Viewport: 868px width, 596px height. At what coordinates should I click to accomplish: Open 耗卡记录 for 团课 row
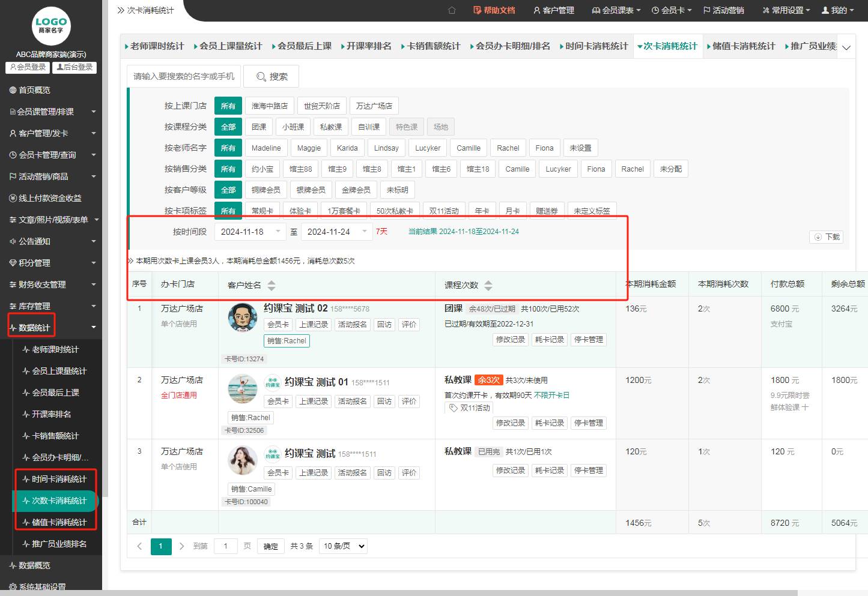(550, 339)
